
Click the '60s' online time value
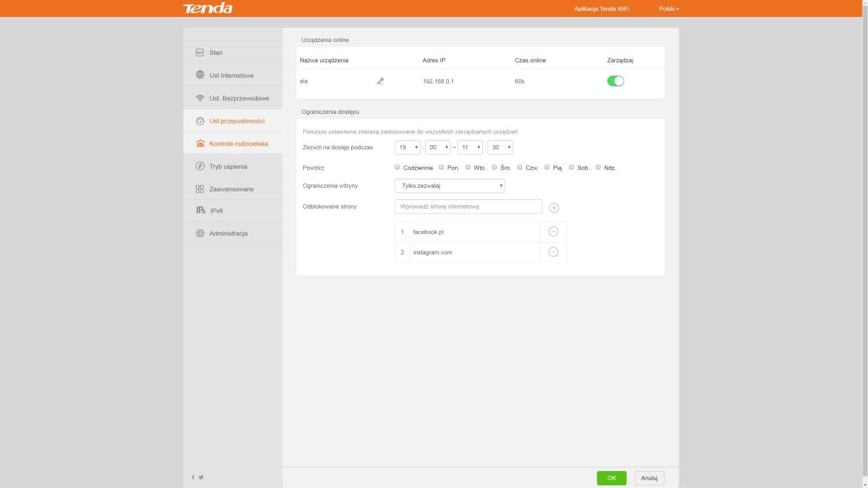519,81
